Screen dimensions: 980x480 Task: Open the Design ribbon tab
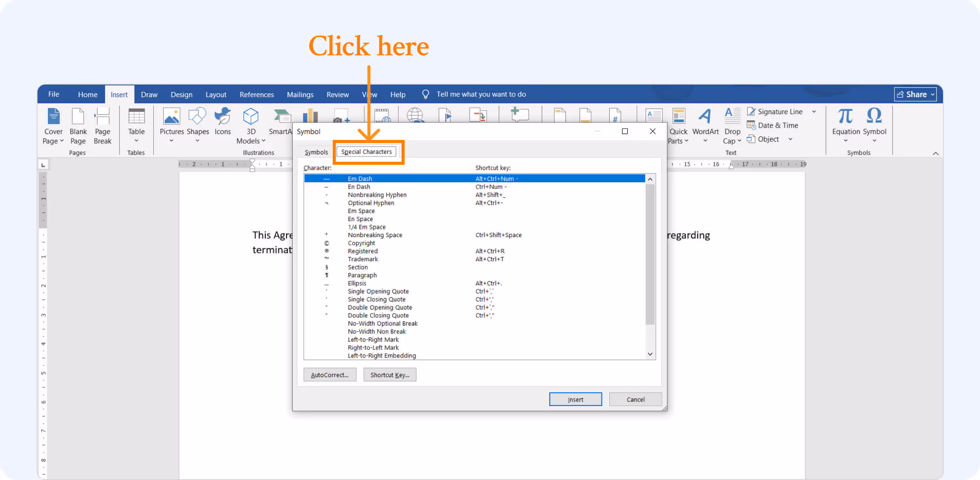181,94
